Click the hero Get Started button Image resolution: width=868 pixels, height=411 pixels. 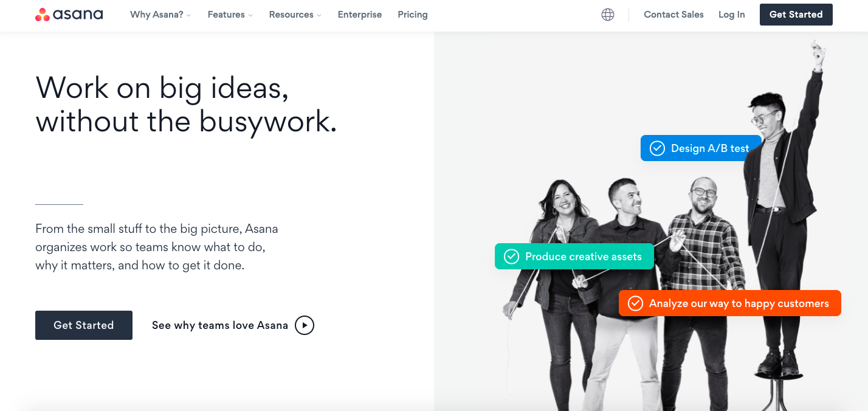(x=84, y=325)
